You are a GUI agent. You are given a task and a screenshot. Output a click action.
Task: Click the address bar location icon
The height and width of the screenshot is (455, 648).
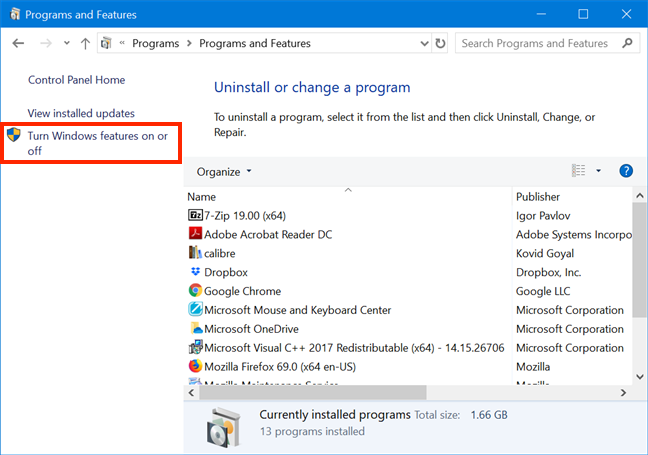106,43
